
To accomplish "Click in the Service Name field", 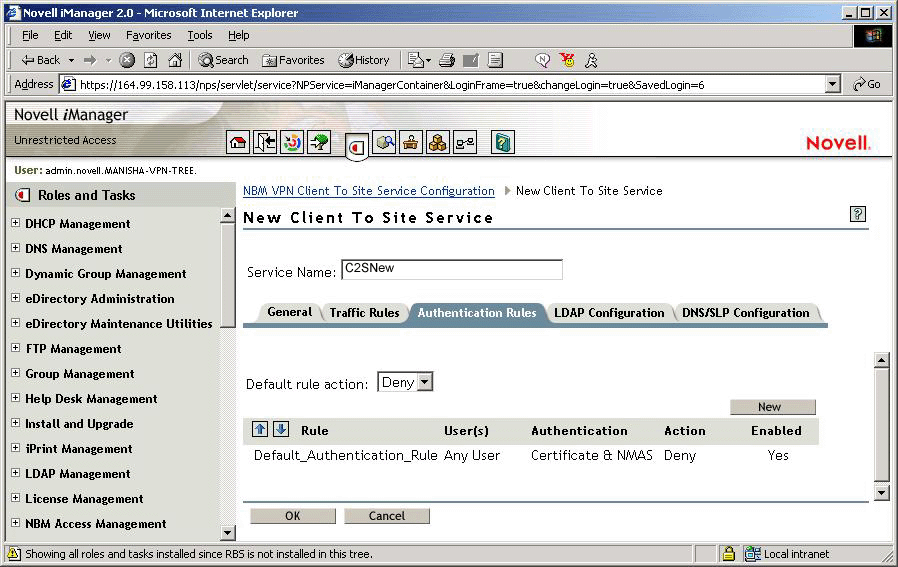I will point(452,269).
